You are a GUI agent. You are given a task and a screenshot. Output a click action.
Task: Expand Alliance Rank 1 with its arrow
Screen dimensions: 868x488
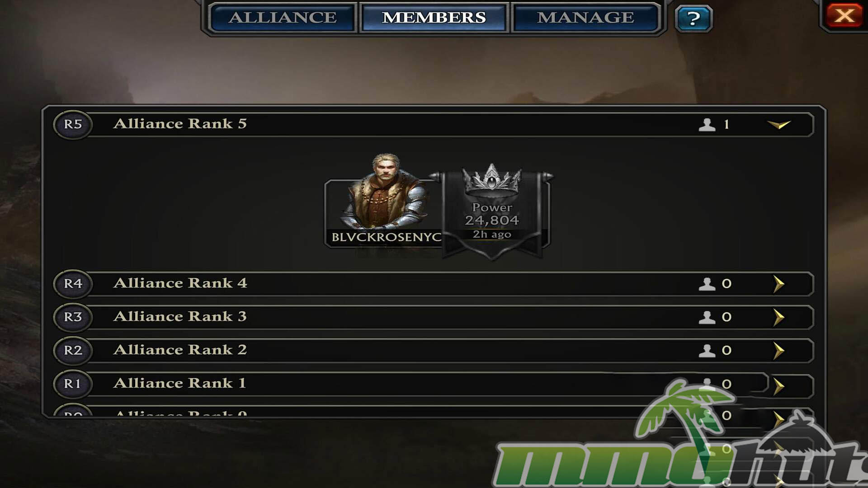[778, 386]
